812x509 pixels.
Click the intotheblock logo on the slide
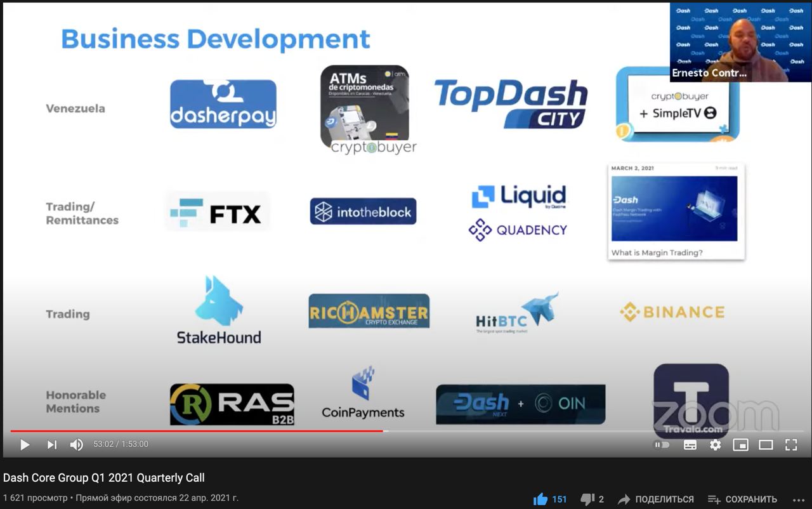click(x=363, y=211)
